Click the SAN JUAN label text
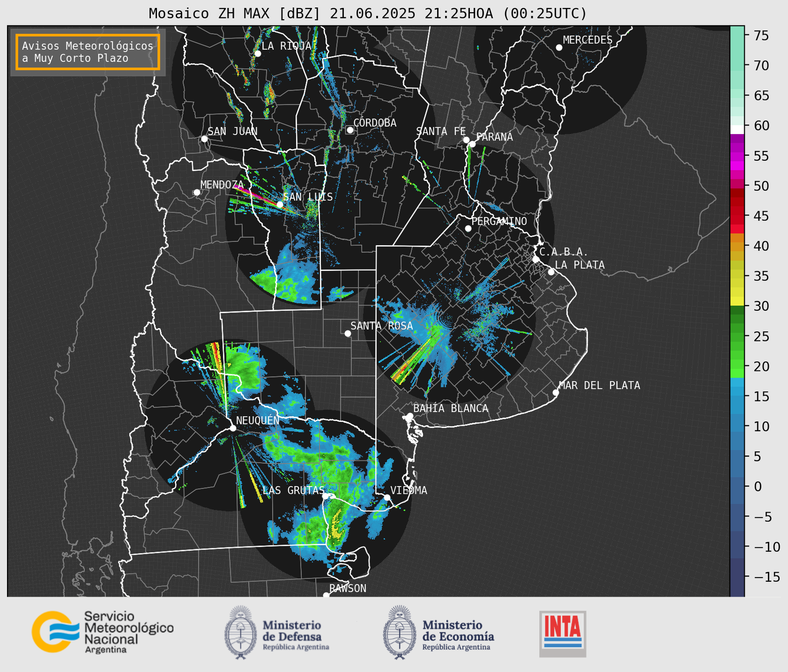This screenshot has height=672, width=788. click(x=233, y=131)
